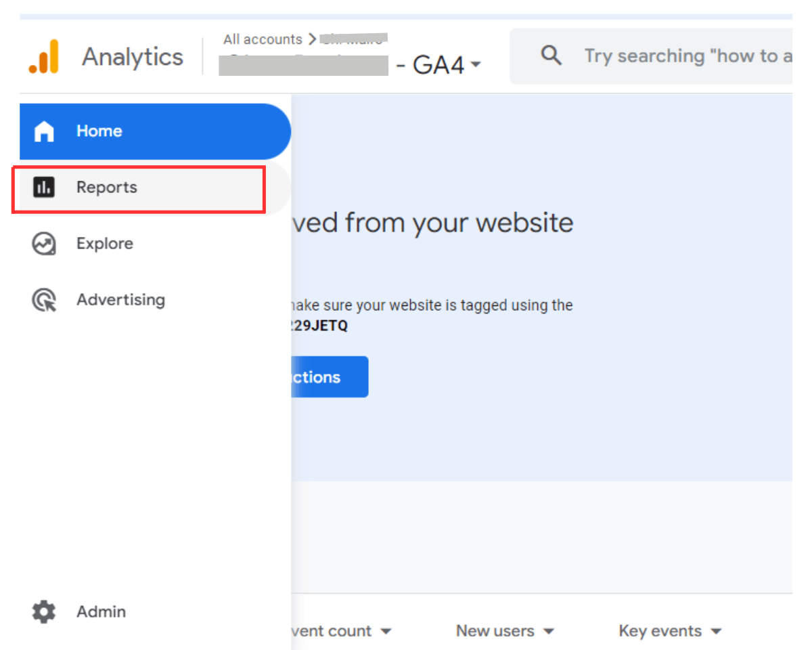Click the All accounts breadcrumb link
Image resolution: width=812 pixels, height=650 pixels.
tap(263, 39)
